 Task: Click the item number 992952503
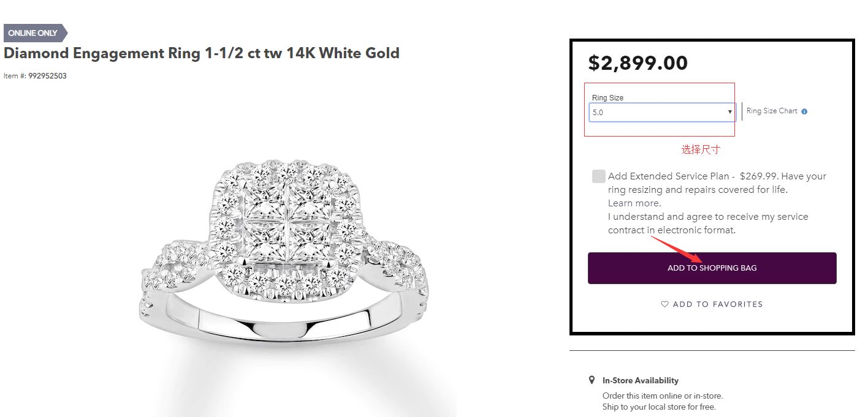[47, 76]
